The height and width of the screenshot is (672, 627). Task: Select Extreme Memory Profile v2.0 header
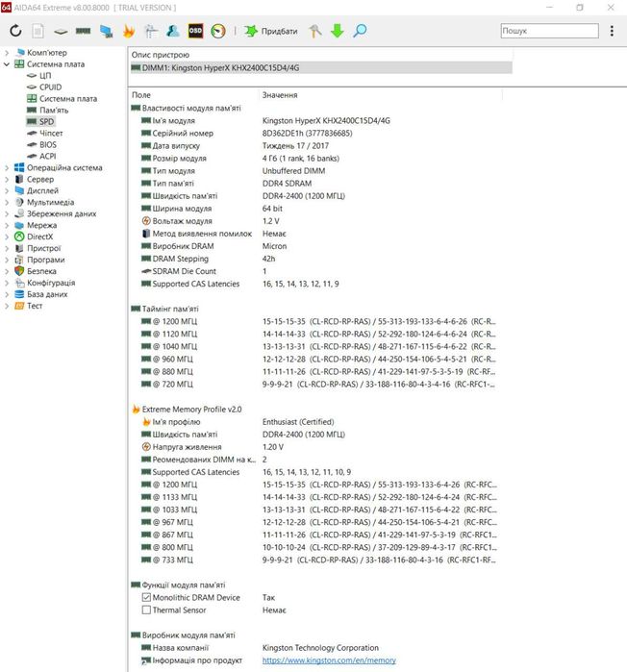pyautogui.click(x=188, y=410)
